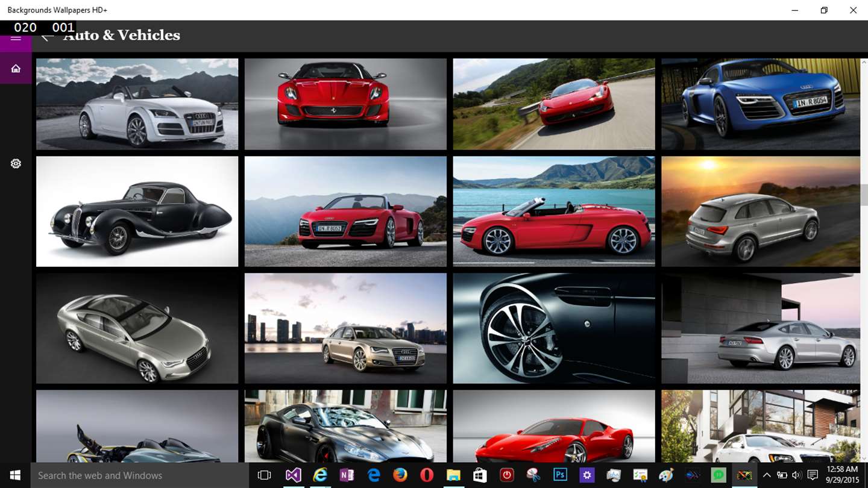
Task: Open the Audi sedan with city skyline wallpaper
Action: pyautogui.click(x=345, y=328)
